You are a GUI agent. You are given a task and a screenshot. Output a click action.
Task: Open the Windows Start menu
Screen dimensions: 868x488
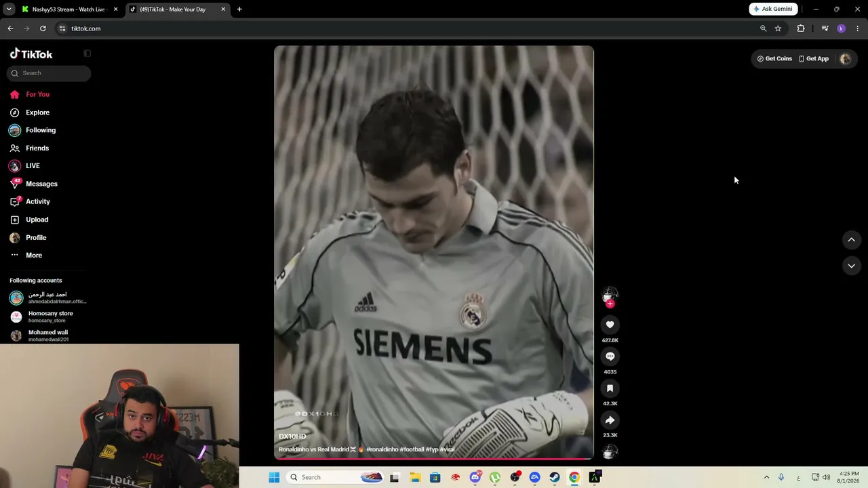click(x=274, y=477)
